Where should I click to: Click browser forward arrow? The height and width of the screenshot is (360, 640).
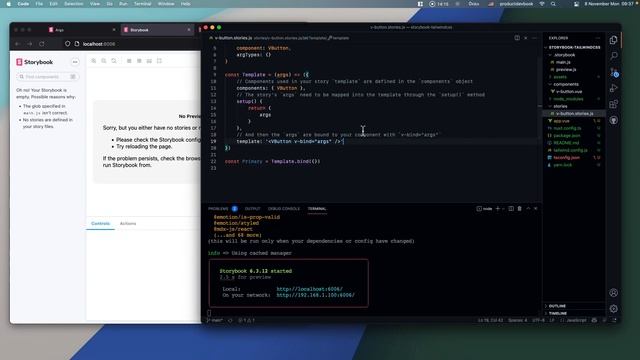tap(30, 44)
